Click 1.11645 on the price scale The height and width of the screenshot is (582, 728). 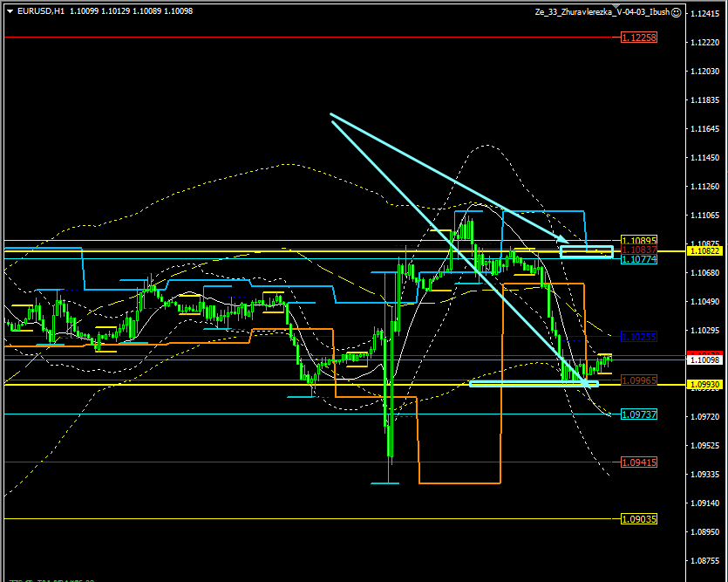point(705,128)
